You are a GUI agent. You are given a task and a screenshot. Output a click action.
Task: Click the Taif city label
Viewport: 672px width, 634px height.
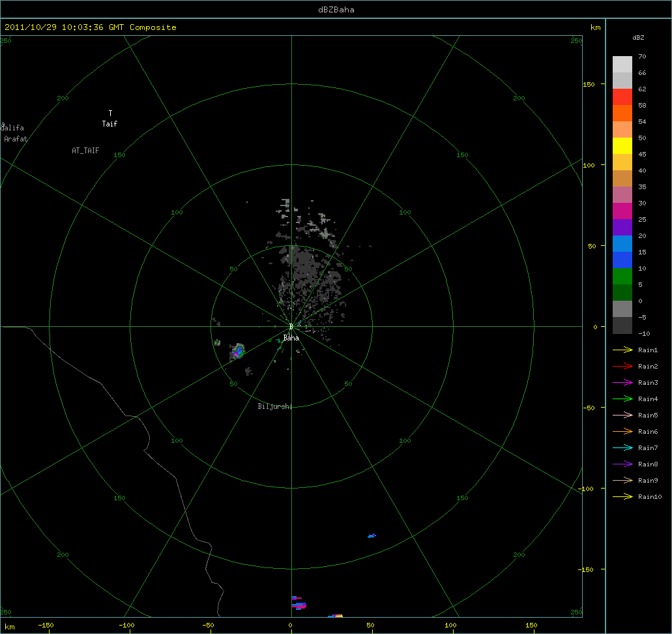(110, 123)
